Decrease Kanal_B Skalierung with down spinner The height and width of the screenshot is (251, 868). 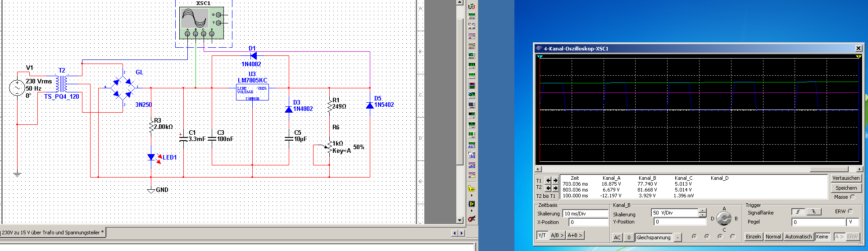pyautogui.click(x=702, y=214)
